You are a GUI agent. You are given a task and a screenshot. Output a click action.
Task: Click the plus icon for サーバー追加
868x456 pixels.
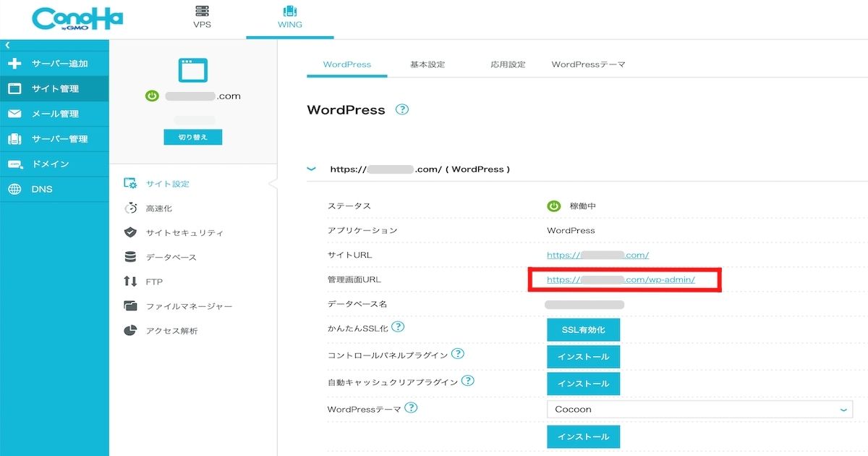(x=14, y=64)
